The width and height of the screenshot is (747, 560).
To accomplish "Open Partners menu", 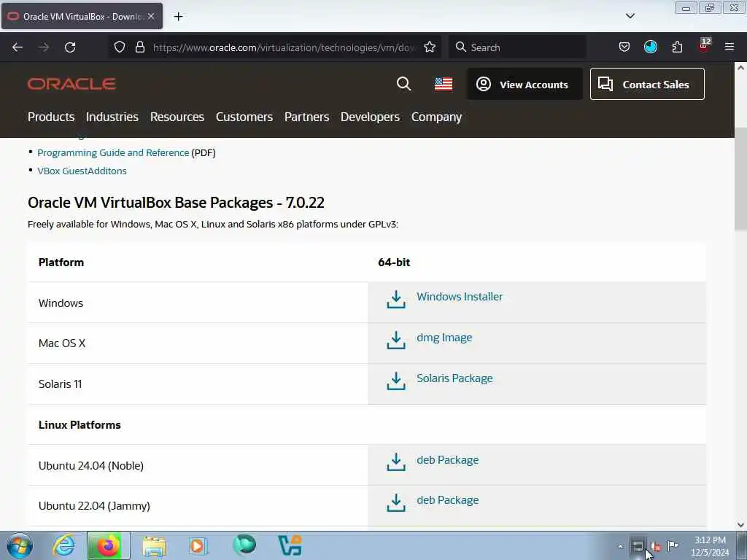I will click(307, 117).
